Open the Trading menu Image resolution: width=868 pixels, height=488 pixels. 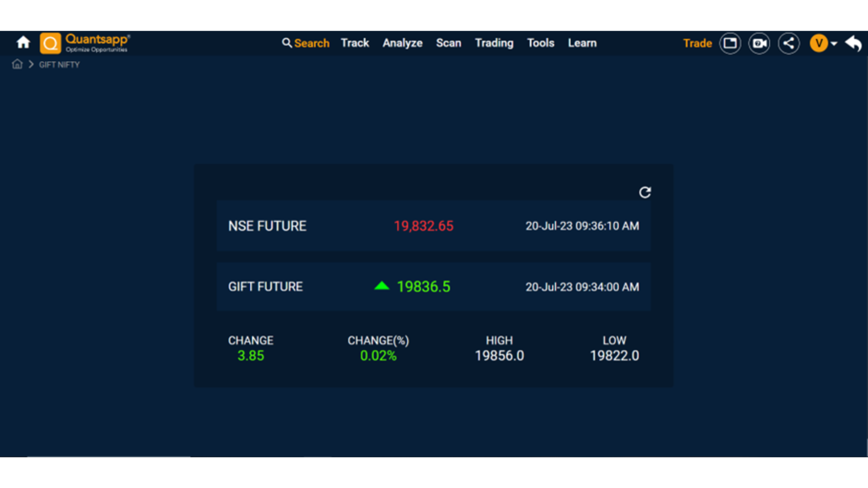coord(494,43)
